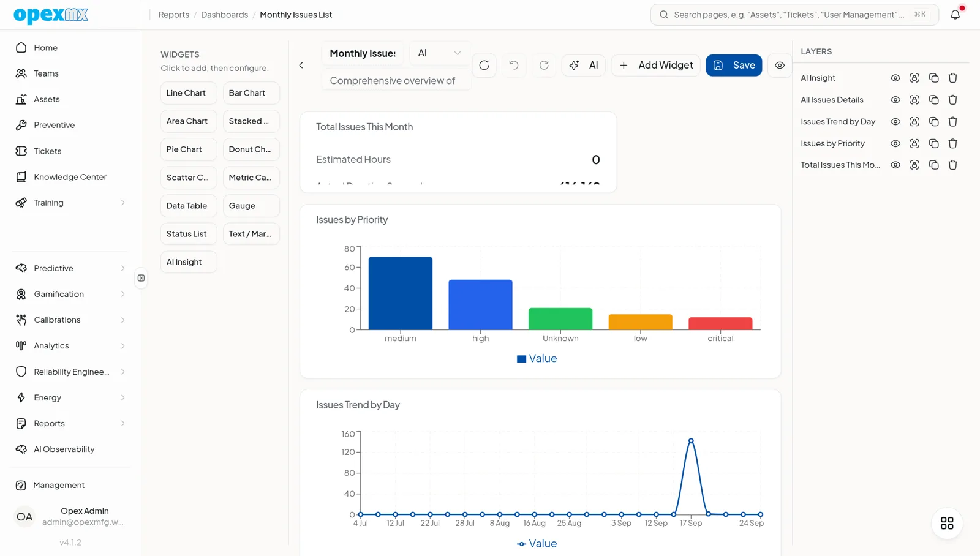Open AI Observability in sidebar
The width and height of the screenshot is (980, 556).
70,449
